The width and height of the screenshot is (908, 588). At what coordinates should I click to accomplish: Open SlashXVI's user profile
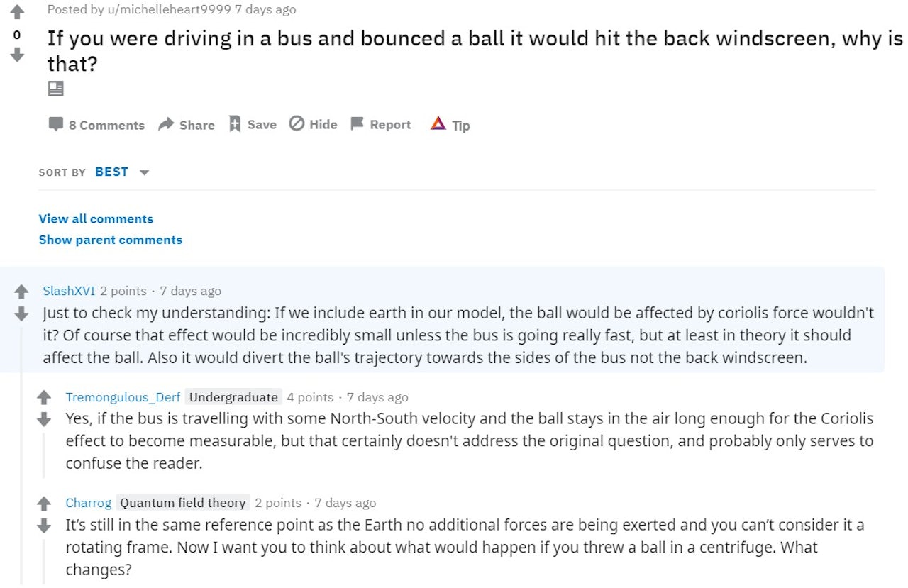68,291
